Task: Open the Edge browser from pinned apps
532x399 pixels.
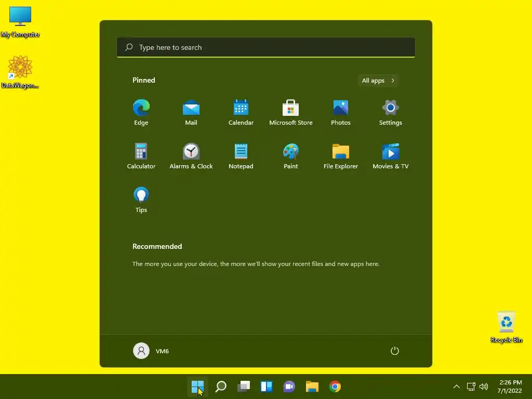Action: pyautogui.click(x=141, y=113)
